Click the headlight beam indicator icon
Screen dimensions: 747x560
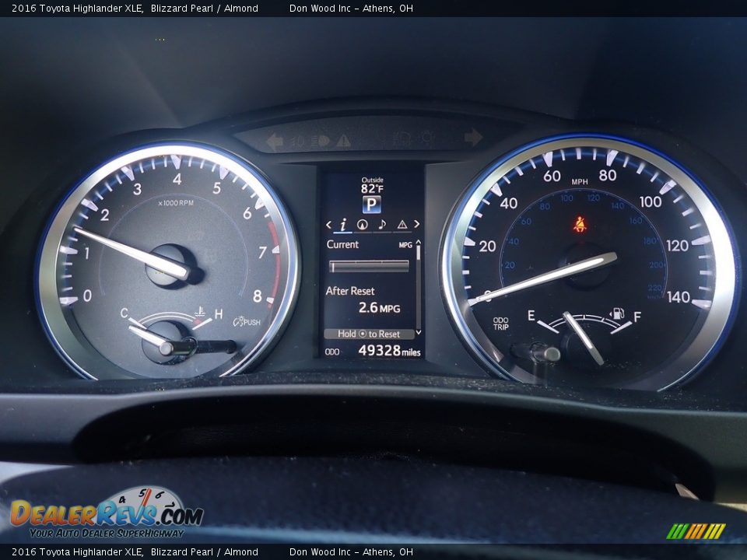(320, 141)
